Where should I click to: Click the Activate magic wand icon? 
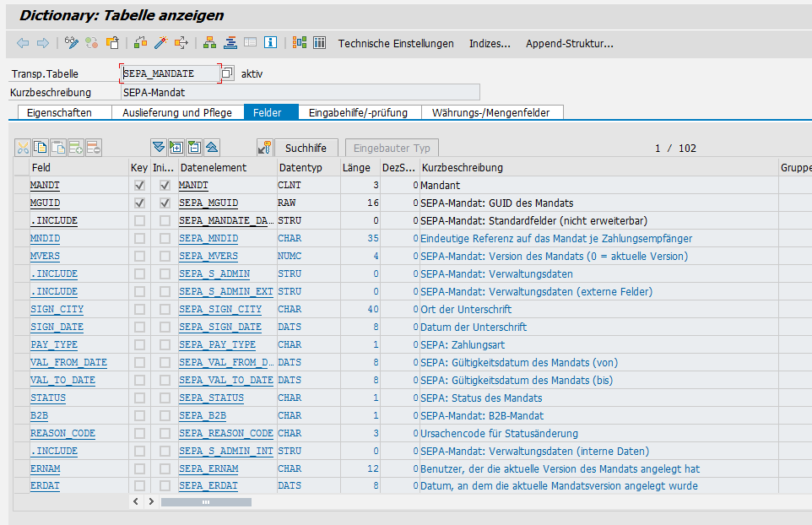160,43
